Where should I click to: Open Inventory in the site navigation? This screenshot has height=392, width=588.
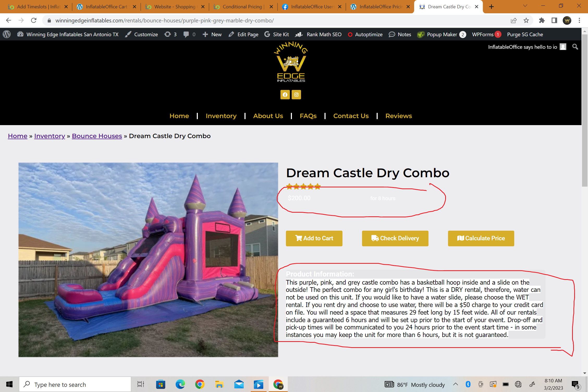[221, 116]
